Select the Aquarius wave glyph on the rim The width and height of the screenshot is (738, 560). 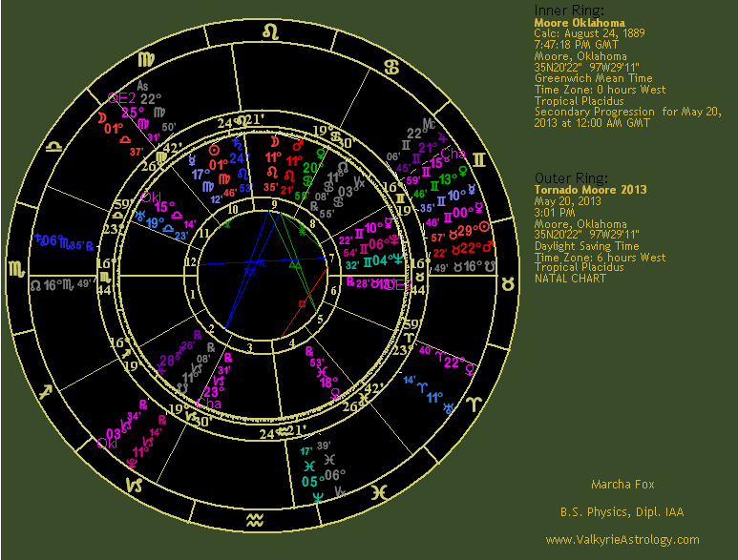point(255,521)
